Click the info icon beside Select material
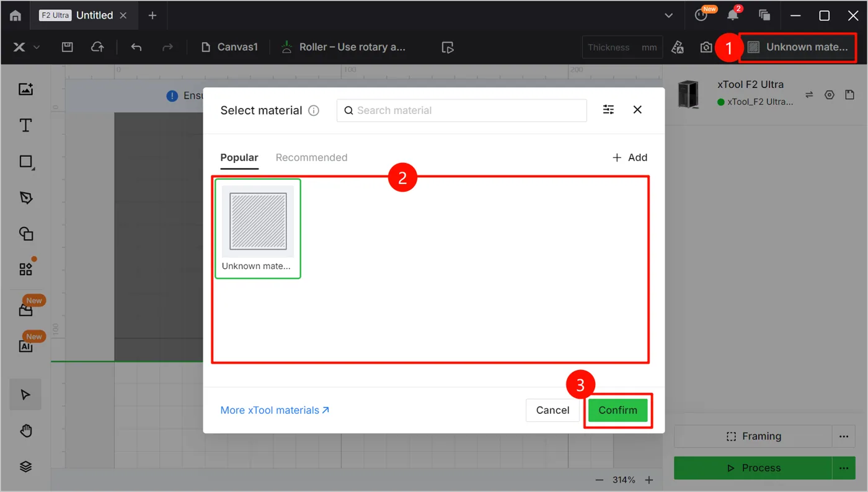Screen dimensions: 868x492 (314, 111)
